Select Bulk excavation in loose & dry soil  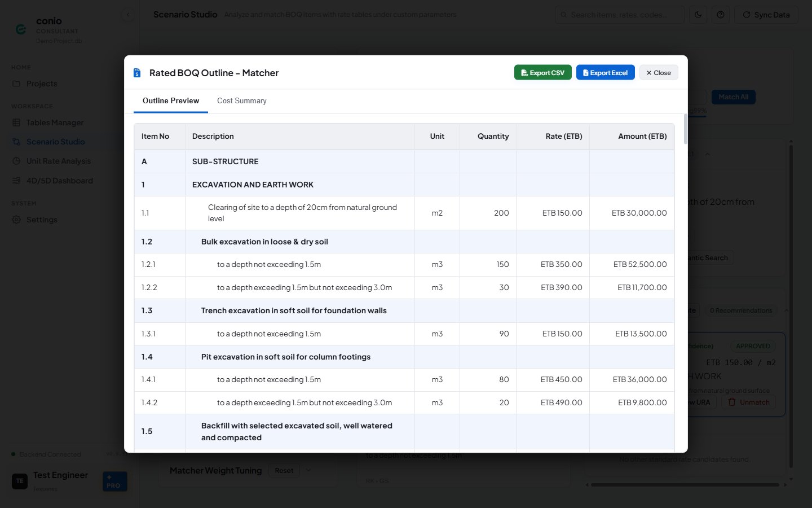point(264,242)
